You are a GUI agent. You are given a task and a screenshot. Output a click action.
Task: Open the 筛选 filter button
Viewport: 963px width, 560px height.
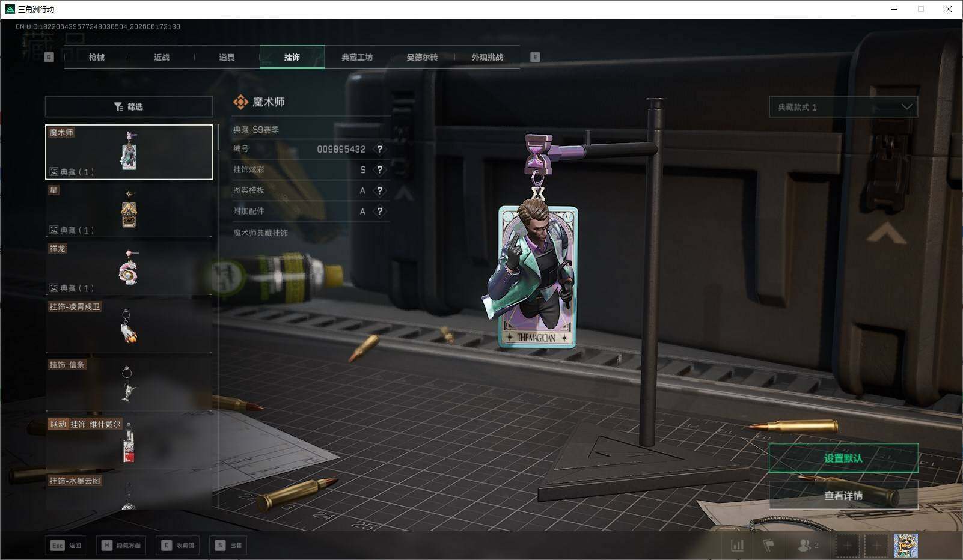tap(129, 107)
